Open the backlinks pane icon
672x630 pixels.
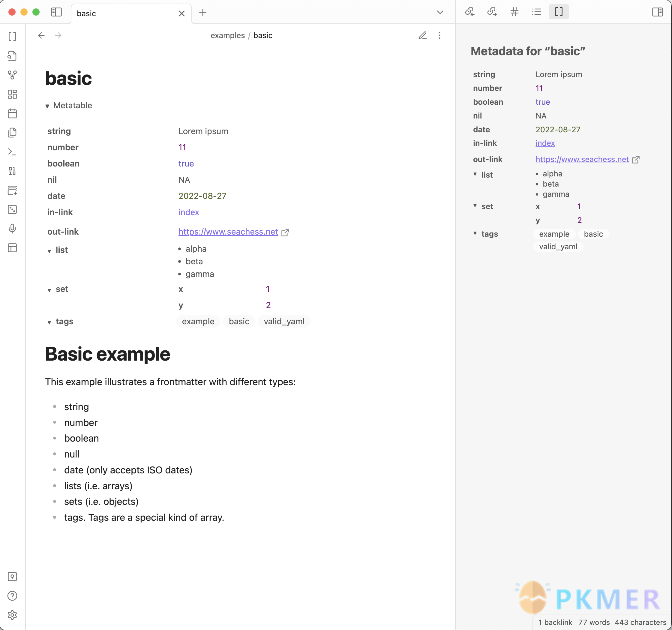pos(469,12)
